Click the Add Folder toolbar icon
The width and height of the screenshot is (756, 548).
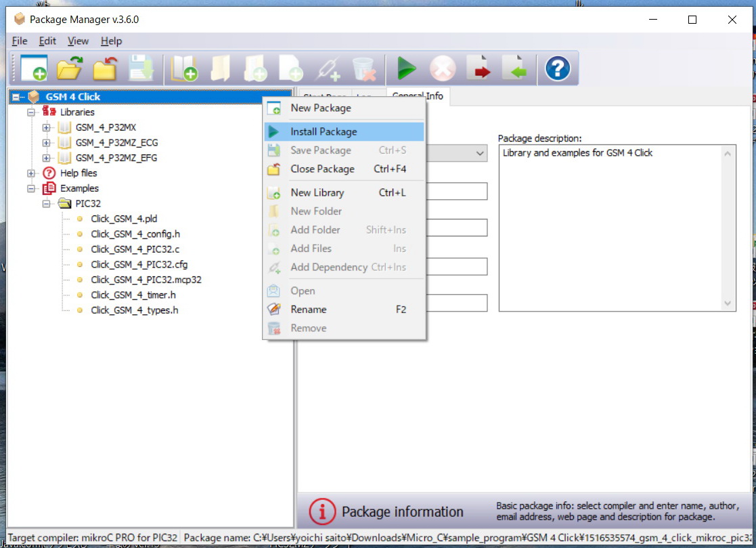(256, 68)
